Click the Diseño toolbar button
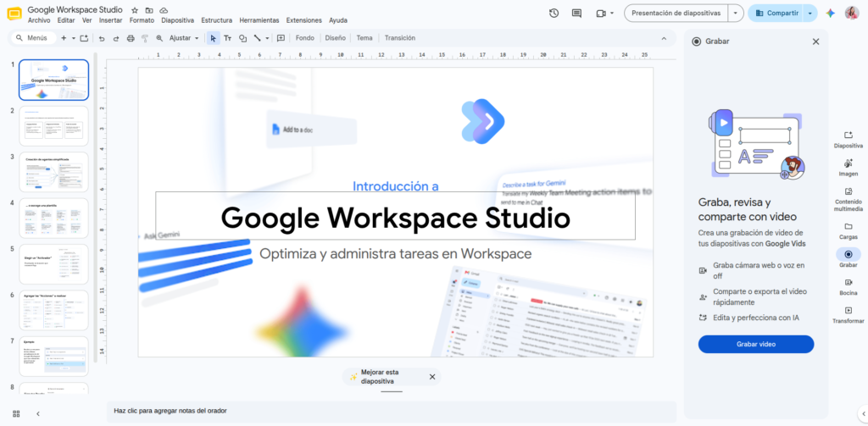Viewport: 868px width, 426px height. [x=336, y=38]
